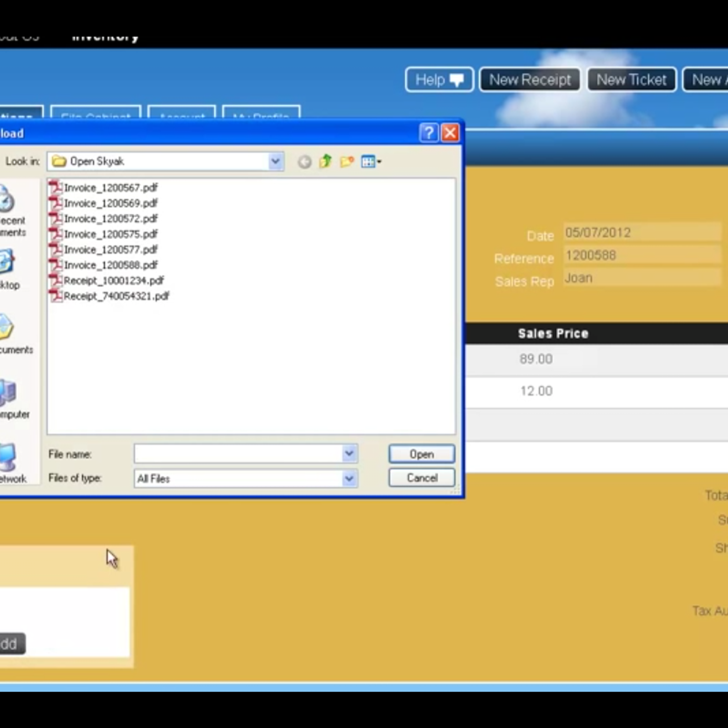The image size is (728, 728).
Task: Click the Open button in dialog
Action: [x=422, y=454]
